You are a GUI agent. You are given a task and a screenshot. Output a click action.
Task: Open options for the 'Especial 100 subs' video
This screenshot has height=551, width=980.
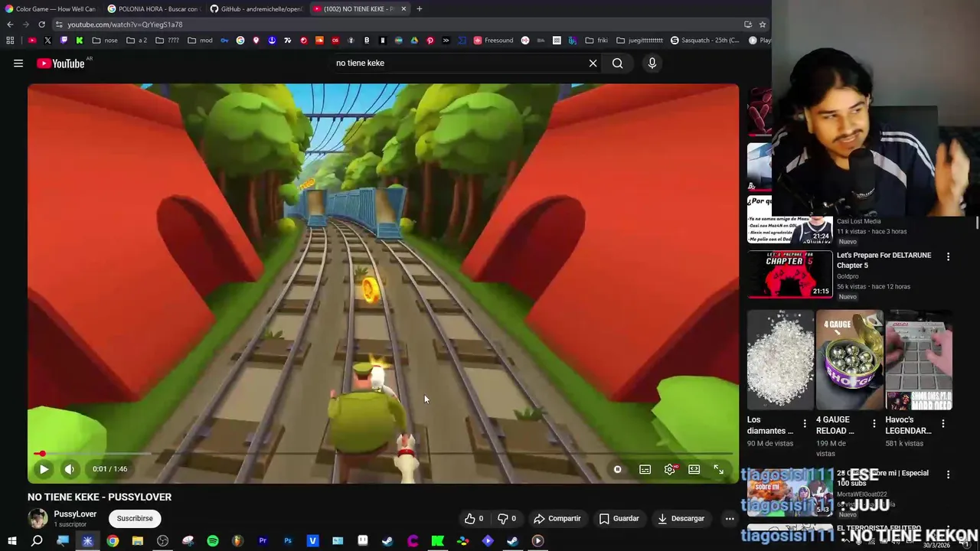[948, 474]
